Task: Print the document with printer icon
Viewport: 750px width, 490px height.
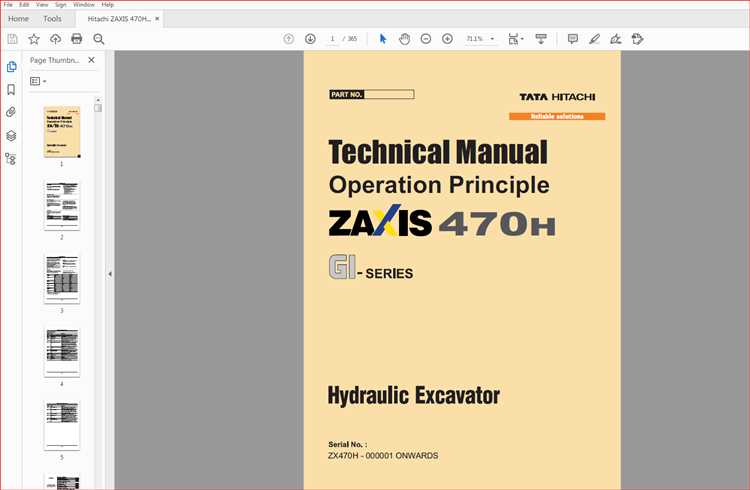Action: point(77,39)
